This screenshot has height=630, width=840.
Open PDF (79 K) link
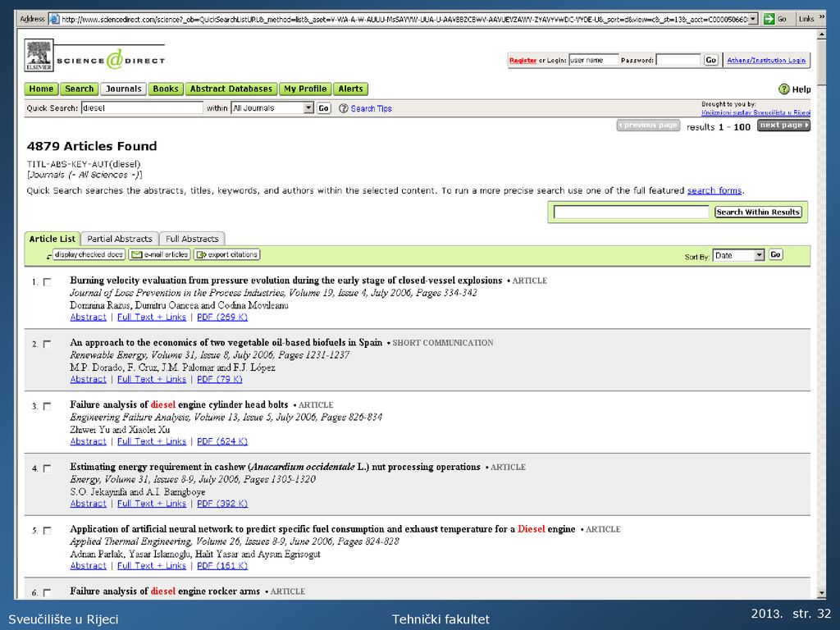(x=220, y=379)
